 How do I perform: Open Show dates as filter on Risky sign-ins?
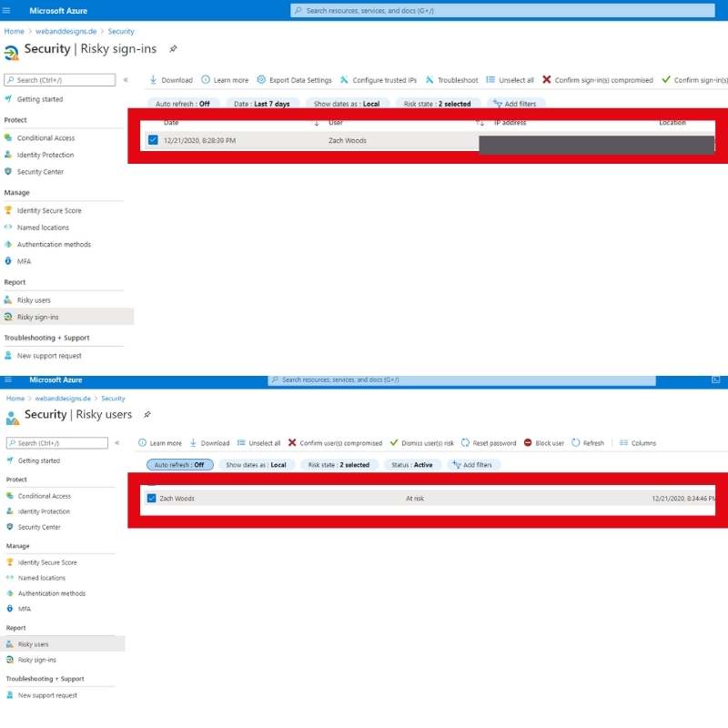tap(347, 104)
